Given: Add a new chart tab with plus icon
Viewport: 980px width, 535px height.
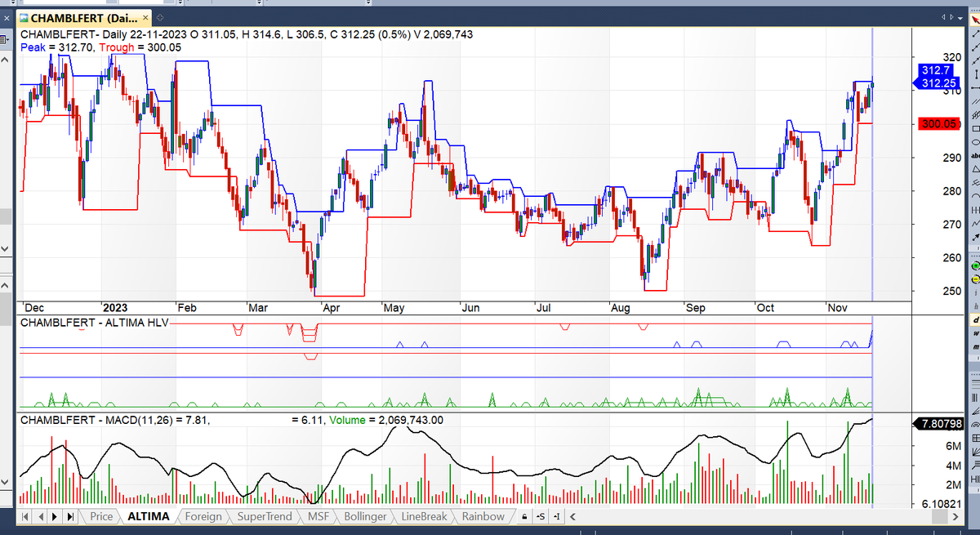Looking at the screenshot, I should coord(159,17).
